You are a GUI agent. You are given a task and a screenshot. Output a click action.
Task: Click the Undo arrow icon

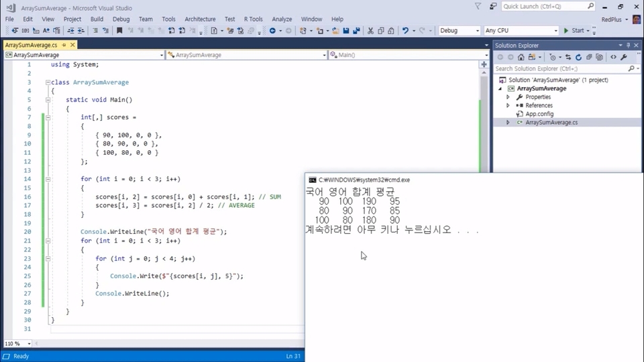point(405,31)
